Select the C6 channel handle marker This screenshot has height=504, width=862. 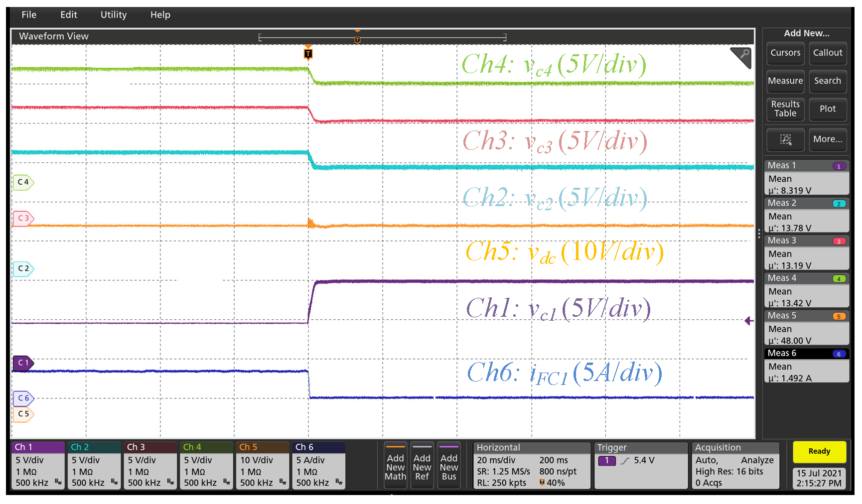23,398
